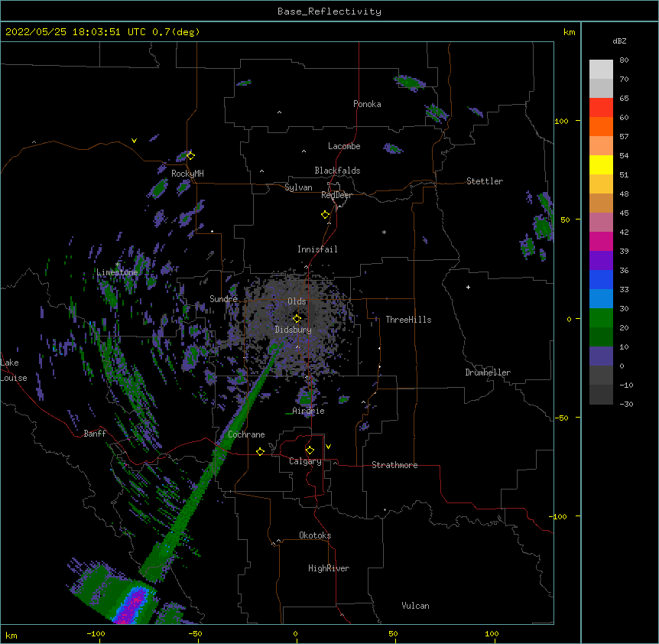
Task: Click the red 65 dBZ legend swatch
Action: coord(601,108)
